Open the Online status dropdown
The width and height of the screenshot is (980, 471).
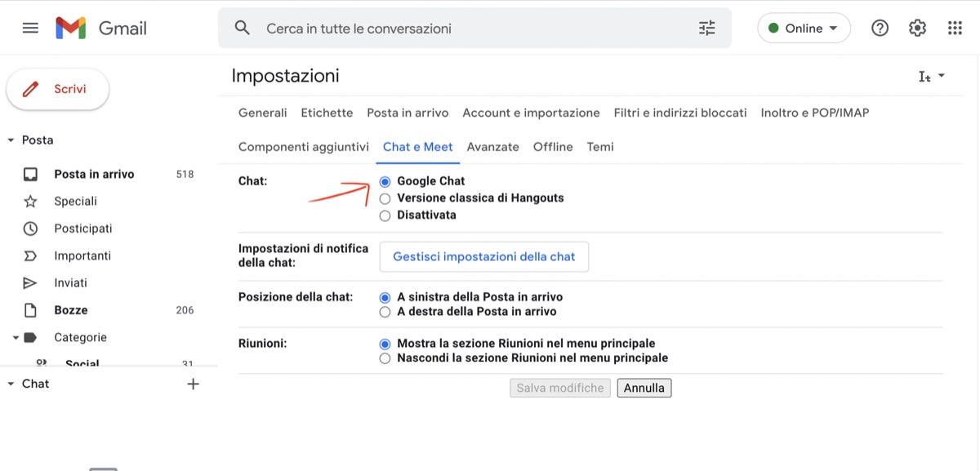pos(804,28)
